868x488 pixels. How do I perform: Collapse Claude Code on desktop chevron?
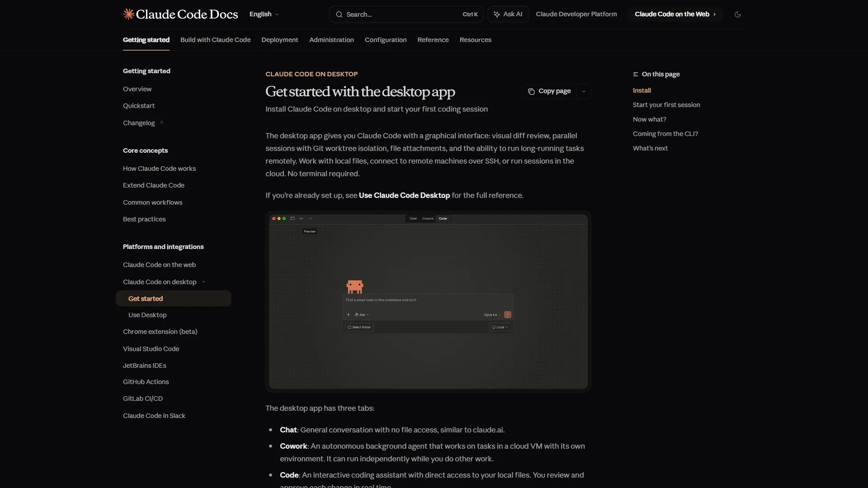[203, 282]
